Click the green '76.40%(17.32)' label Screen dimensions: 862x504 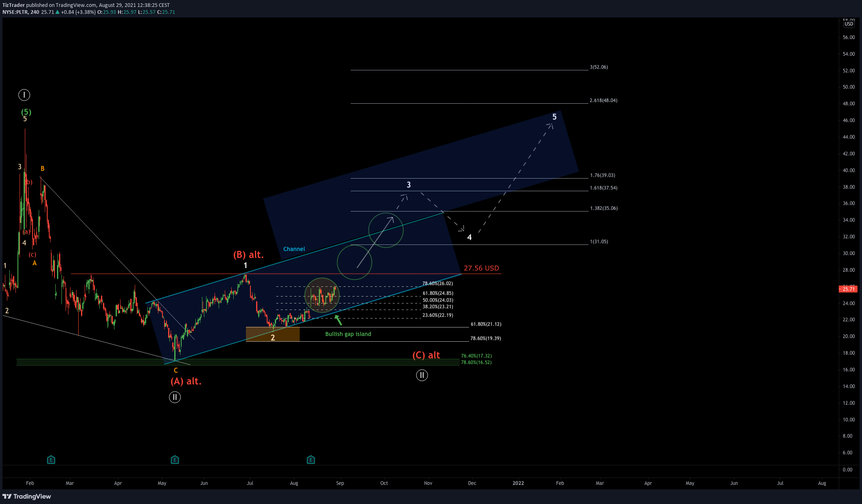476,356
